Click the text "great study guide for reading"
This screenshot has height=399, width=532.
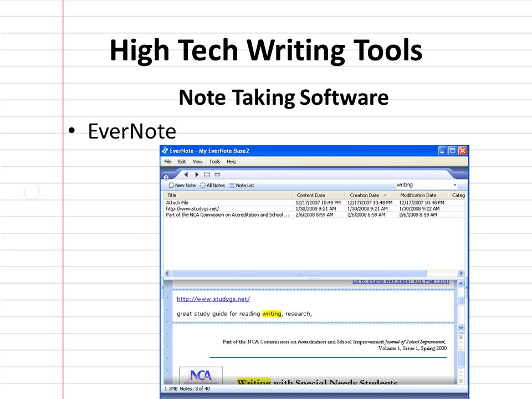click(x=218, y=314)
